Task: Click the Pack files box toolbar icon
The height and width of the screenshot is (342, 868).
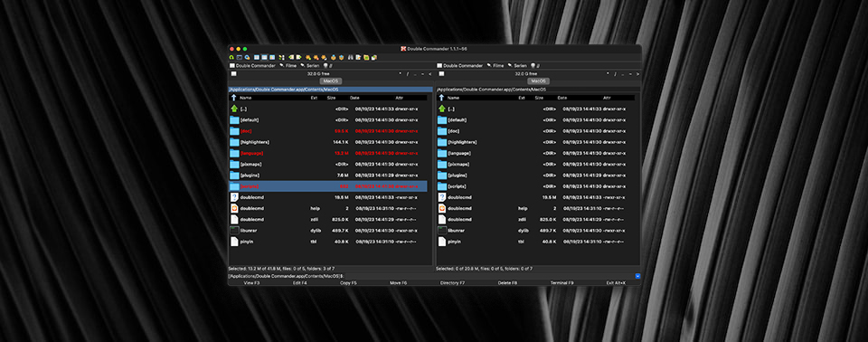Action: [x=334, y=57]
